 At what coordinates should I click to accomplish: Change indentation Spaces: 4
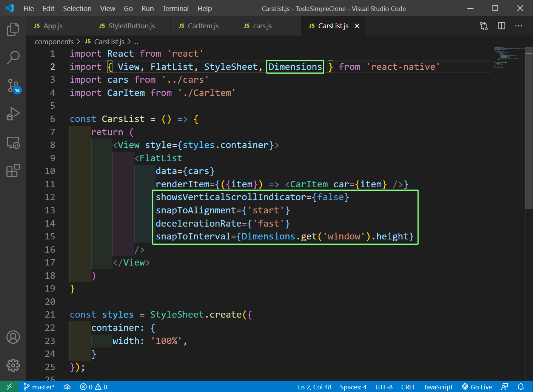click(x=353, y=387)
